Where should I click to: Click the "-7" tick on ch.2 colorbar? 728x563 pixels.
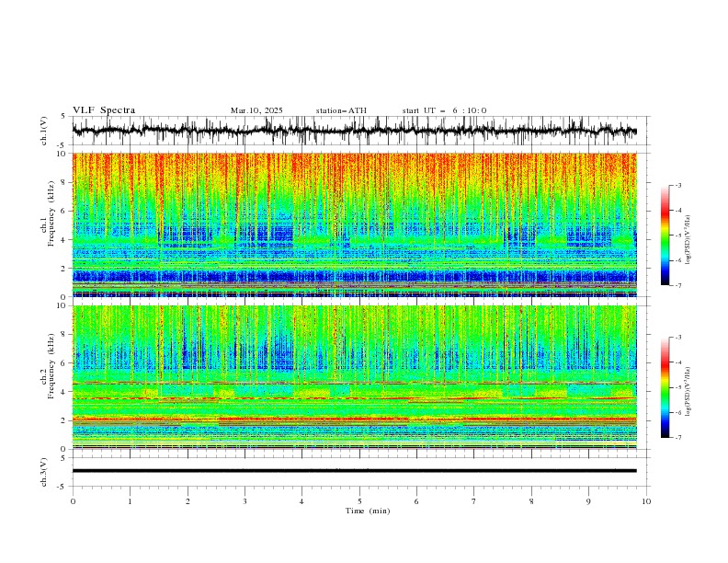pos(678,438)
